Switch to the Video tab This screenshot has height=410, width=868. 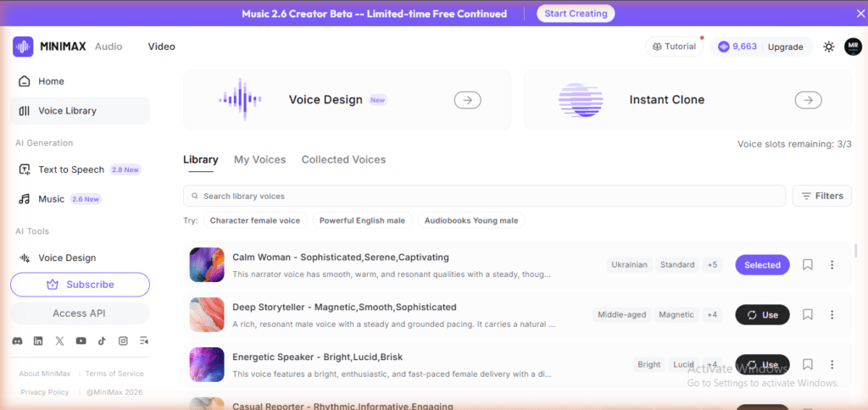point(162,47)
